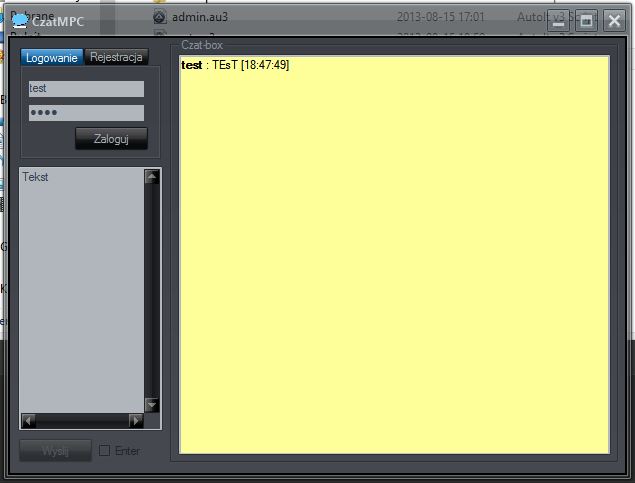
Task: Click the 'test : TEsT [18:47:49]' chat message
Action: [235, 65]
